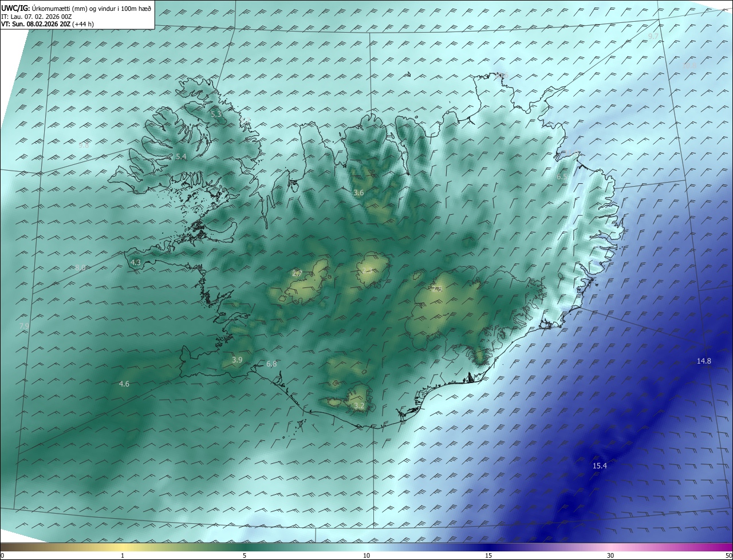This screenshot has height=560, width=733.
Task: Click the 6.5 value in east Iceland
Action: [562, 178]
